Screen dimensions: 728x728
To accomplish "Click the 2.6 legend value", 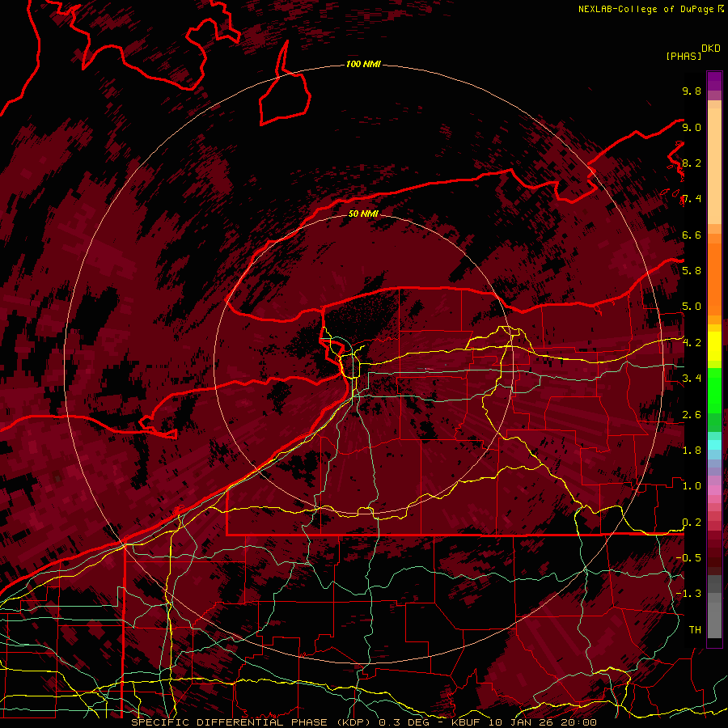I will (x=692, y=415).
